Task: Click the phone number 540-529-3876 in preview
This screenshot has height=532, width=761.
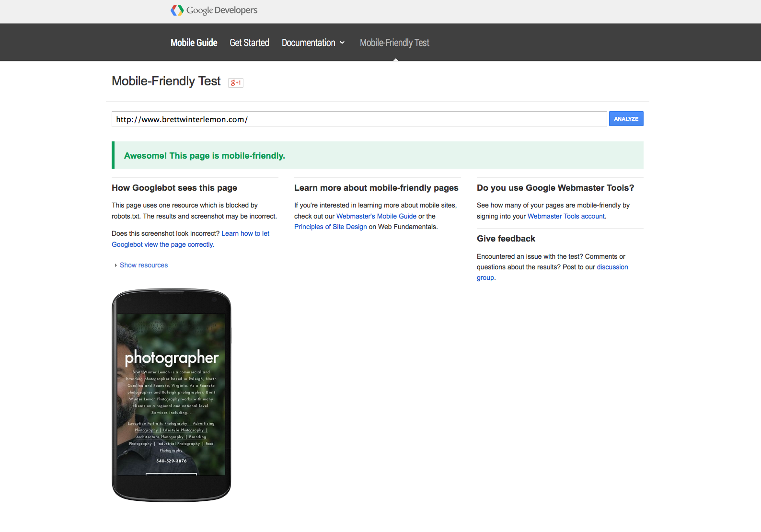Action: [172, 461]
